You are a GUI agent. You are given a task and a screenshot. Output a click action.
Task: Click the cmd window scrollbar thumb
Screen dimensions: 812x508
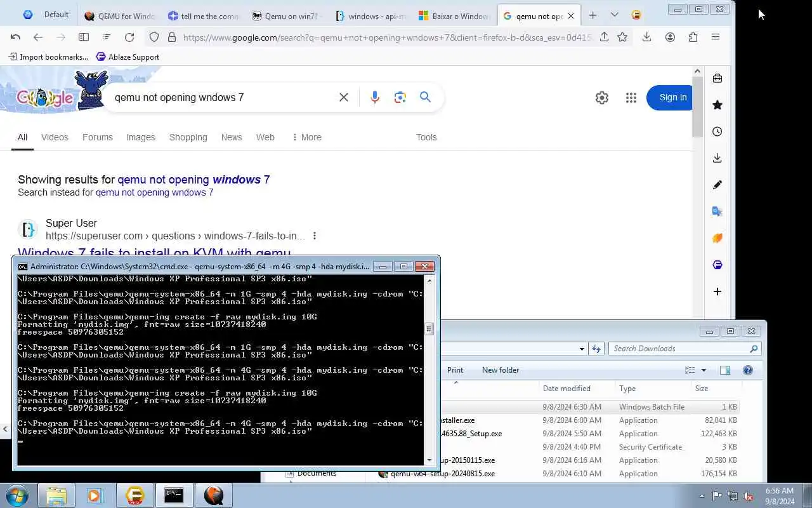429,329
